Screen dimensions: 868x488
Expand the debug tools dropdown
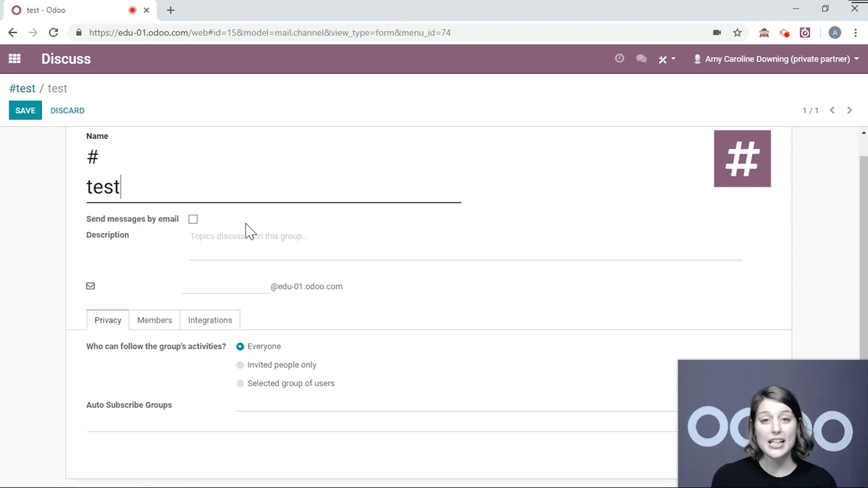[667, 59]
